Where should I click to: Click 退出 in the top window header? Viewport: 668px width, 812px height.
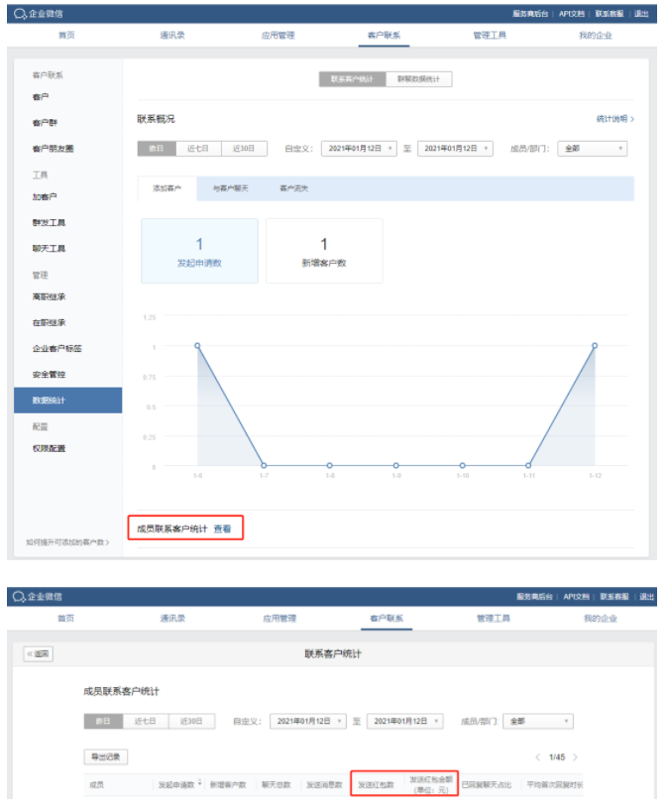641,14
